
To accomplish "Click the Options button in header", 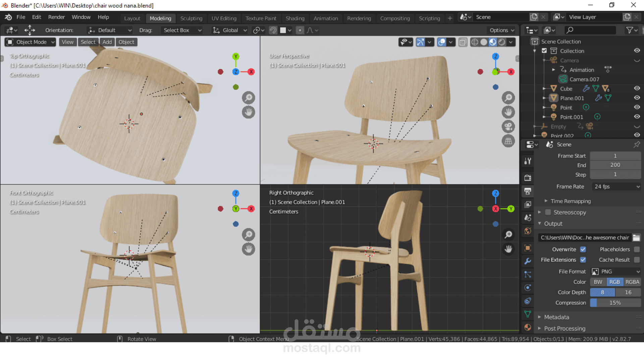I will coord(502,30).
